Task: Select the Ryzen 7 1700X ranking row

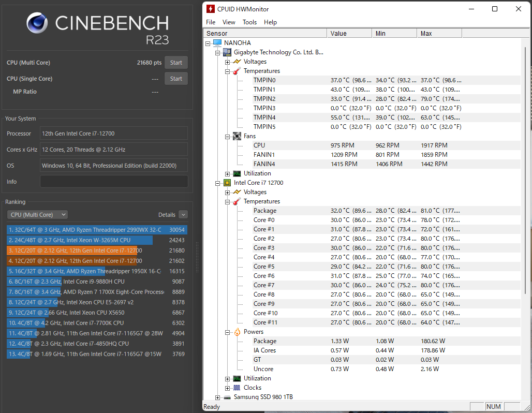Action: pos(97,292)
